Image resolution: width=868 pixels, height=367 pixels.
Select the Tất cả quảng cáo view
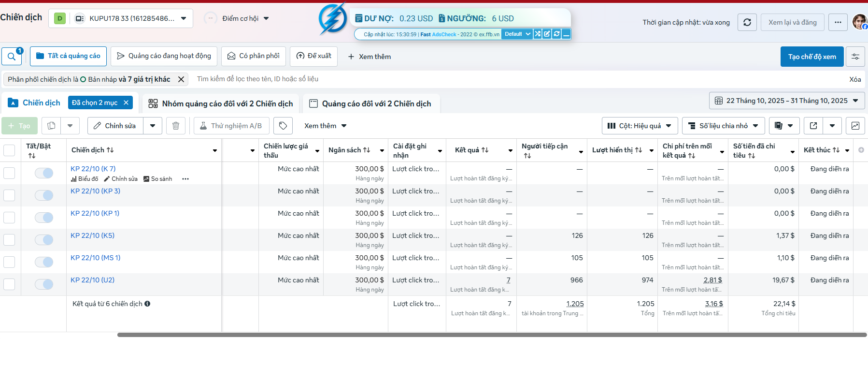click(68, 56)
